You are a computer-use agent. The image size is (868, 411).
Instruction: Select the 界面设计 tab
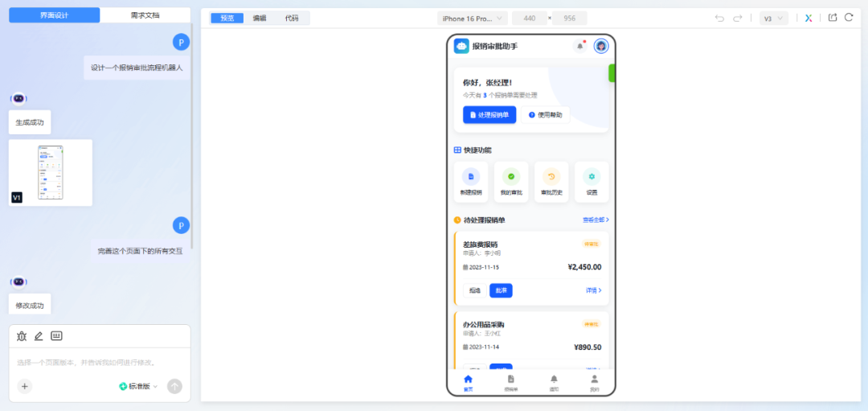[x=55, y=15]
